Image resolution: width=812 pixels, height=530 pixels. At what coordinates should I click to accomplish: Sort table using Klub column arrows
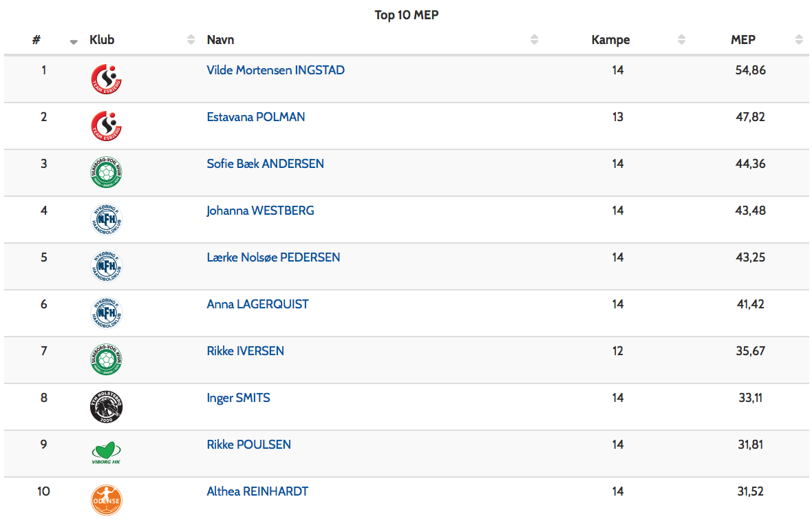(191, 40)
